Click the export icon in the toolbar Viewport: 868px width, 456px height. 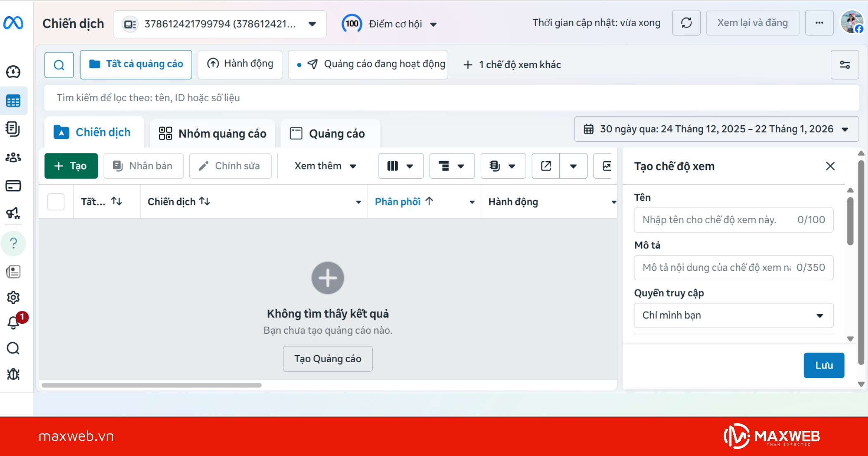(x=546, y=166)
